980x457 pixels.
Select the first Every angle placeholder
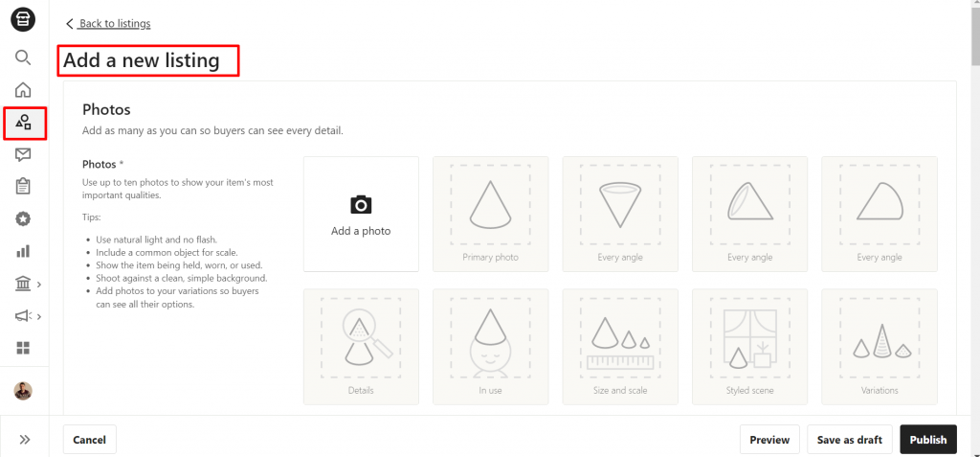620,214
